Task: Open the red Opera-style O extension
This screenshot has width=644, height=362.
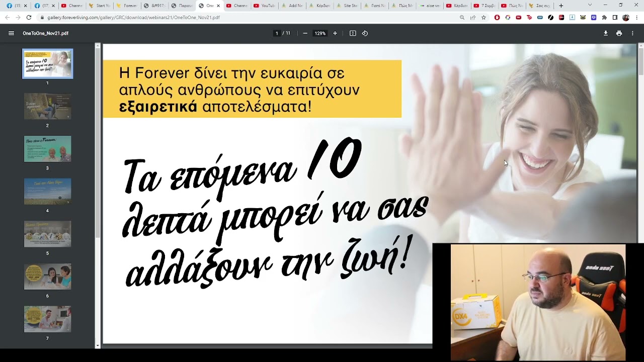Action: [x=497, y=18]
